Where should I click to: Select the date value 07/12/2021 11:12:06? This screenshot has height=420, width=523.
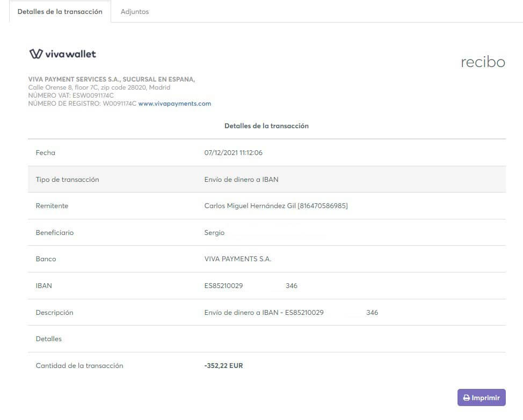click(234, 152)
